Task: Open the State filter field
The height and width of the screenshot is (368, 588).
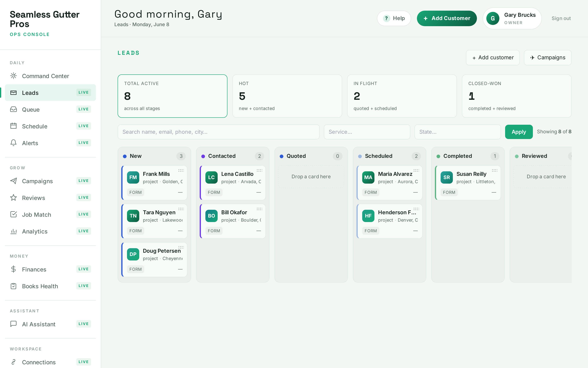Action: point(458,132)
